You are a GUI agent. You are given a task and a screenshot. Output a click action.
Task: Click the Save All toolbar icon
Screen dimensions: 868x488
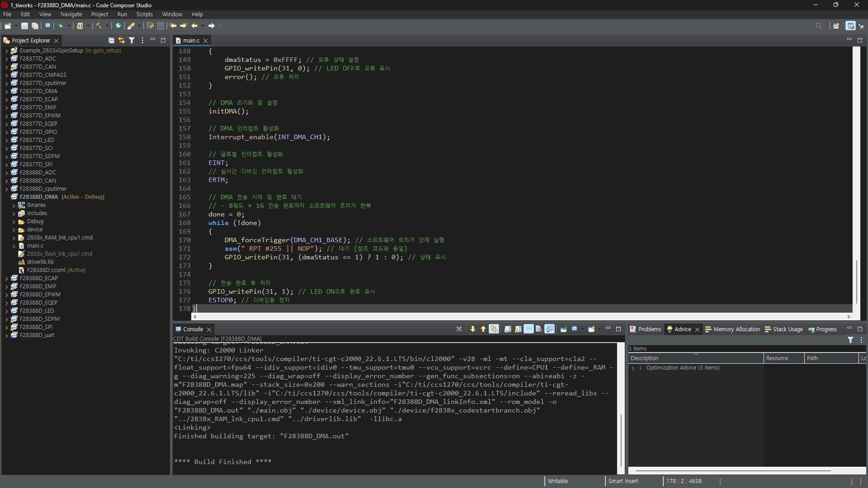pos(35,26)
